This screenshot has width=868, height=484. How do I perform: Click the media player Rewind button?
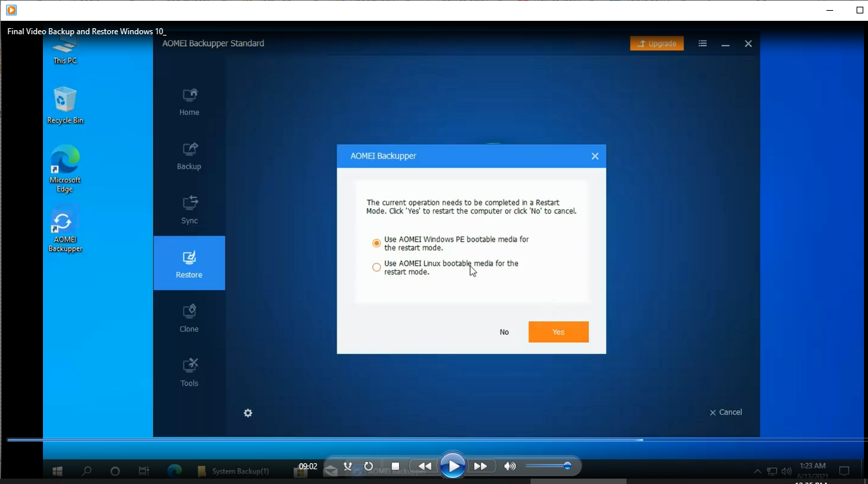pos(425,466)
